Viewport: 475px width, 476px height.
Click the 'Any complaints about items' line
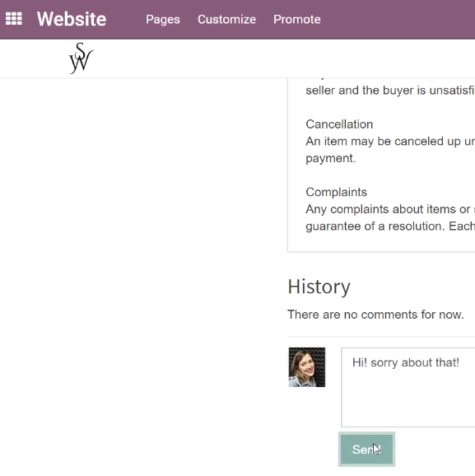[x=390, y=209]
